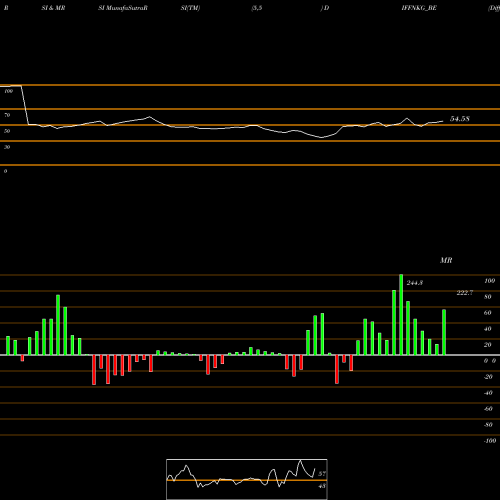Click the tallest green bar at 244.8
Screen dimensions: 500x500
[401, 315]
